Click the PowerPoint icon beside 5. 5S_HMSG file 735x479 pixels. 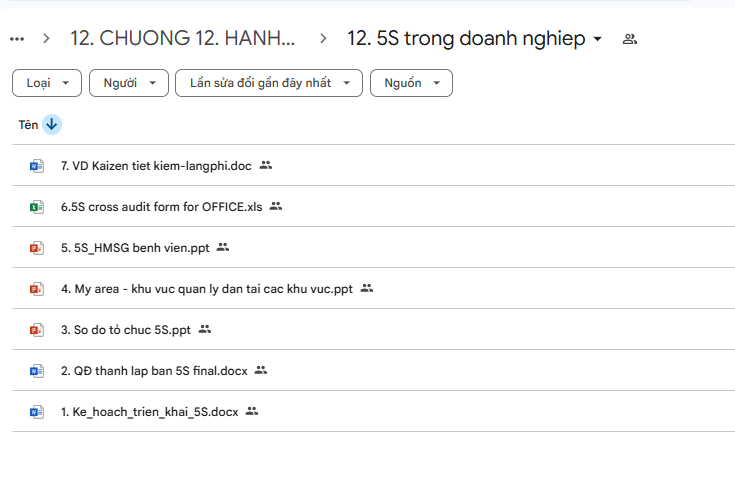pos(37,247)
